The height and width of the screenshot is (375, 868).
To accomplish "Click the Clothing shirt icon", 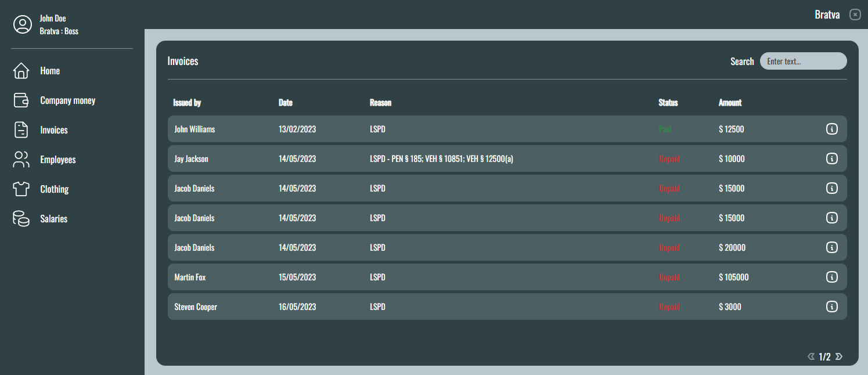I will (x=21, y=189).
